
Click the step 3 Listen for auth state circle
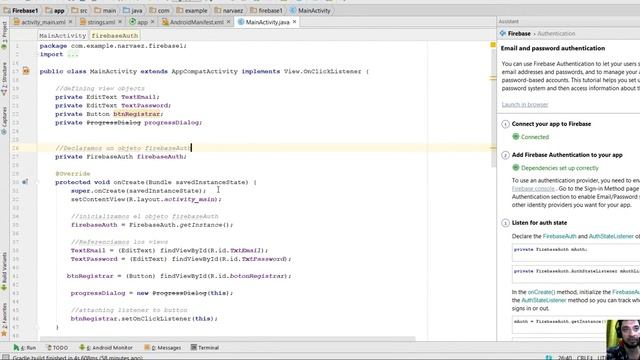pos(505,223)
